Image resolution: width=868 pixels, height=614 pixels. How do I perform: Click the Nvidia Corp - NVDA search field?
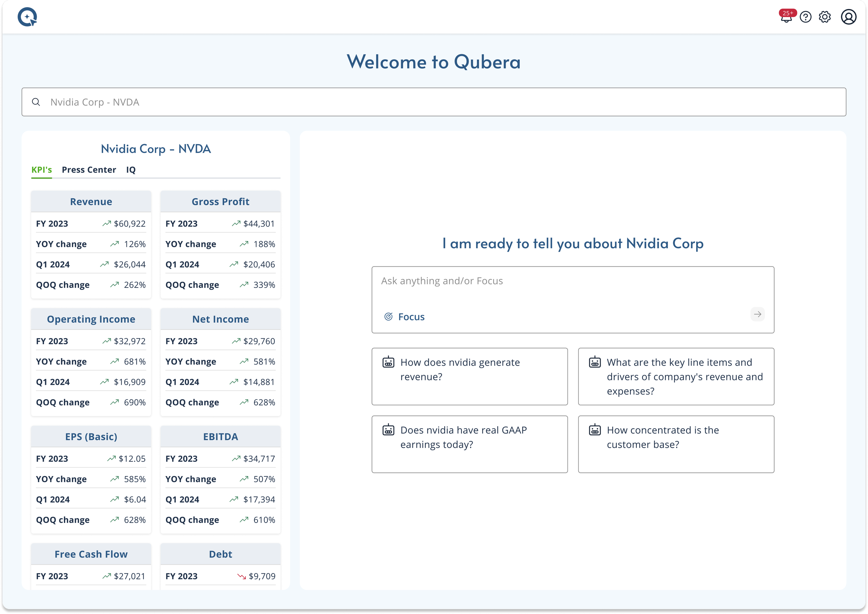coord(434,102)
